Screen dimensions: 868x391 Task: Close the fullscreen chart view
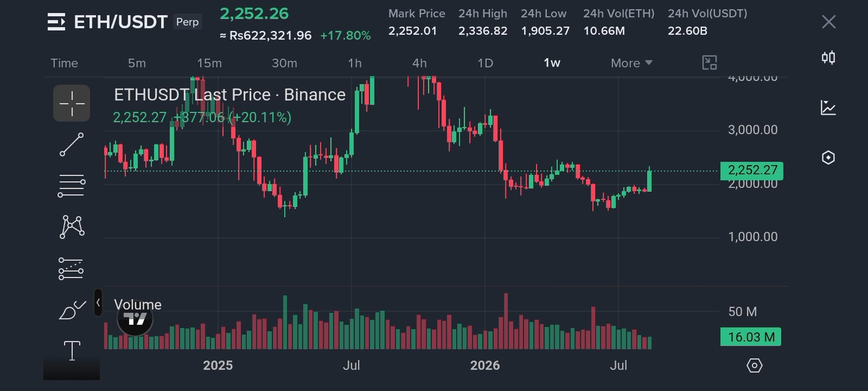tap(828, 22)
